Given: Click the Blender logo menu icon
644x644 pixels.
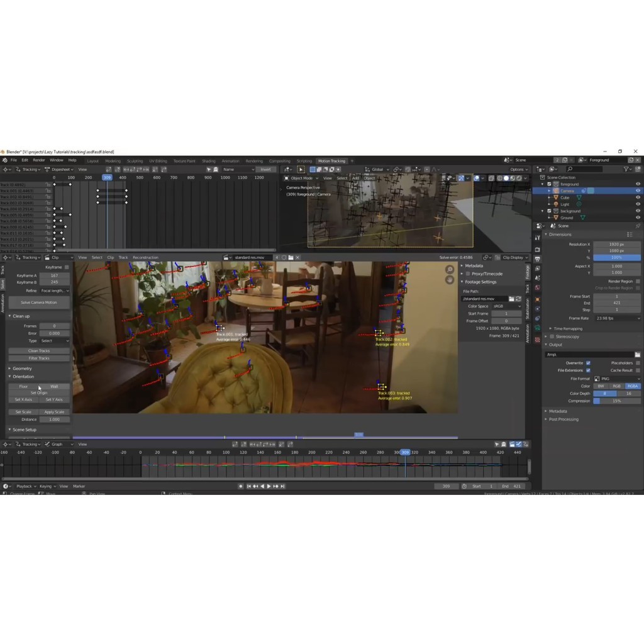Looking at the screenshot, I should [4, 160].
